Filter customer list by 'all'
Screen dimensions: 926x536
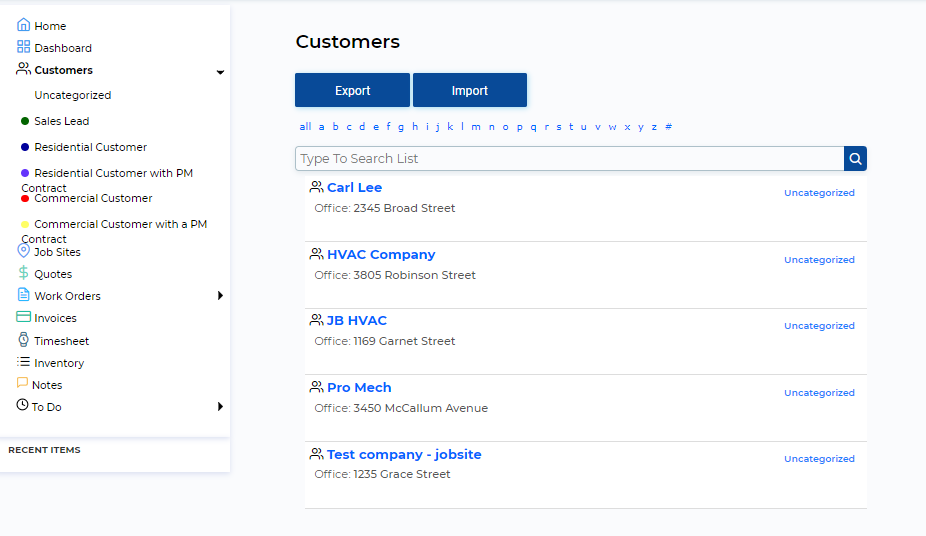pos(305,126)
